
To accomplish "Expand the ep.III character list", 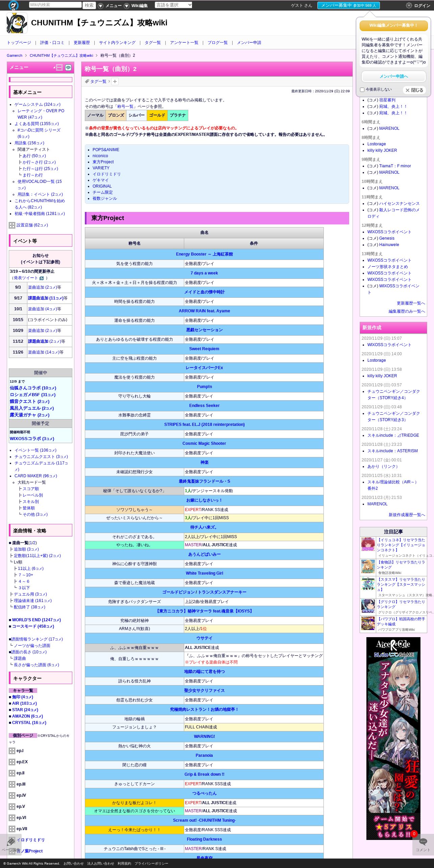I will [12, 784].
